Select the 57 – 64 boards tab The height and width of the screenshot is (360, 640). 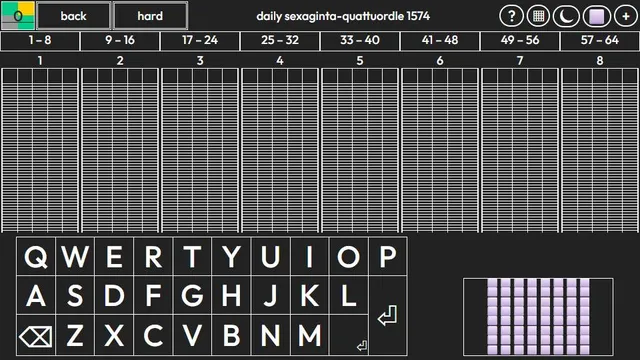(x=600, y=41)
